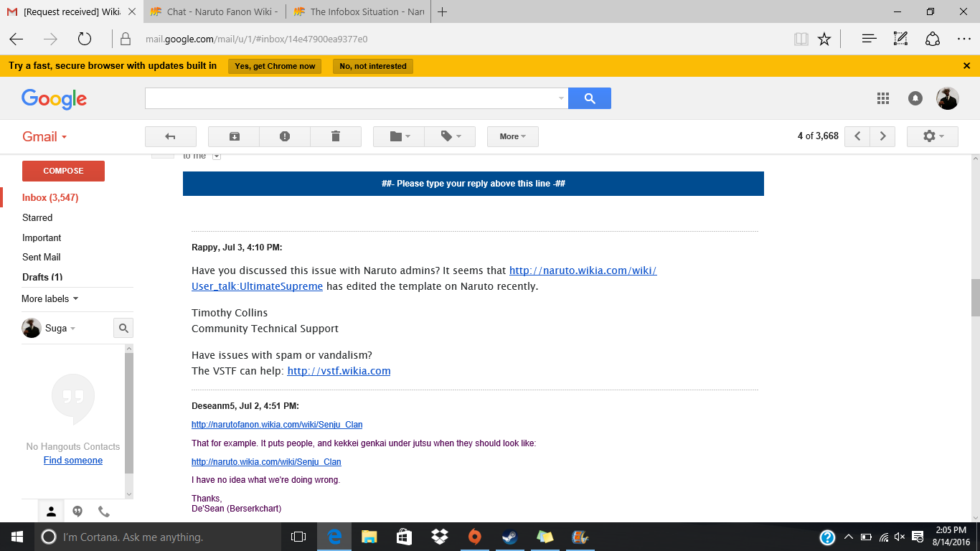
Task: Open the Gmail search options arrow
Action: pyautogui.click(x=561, y=98)
